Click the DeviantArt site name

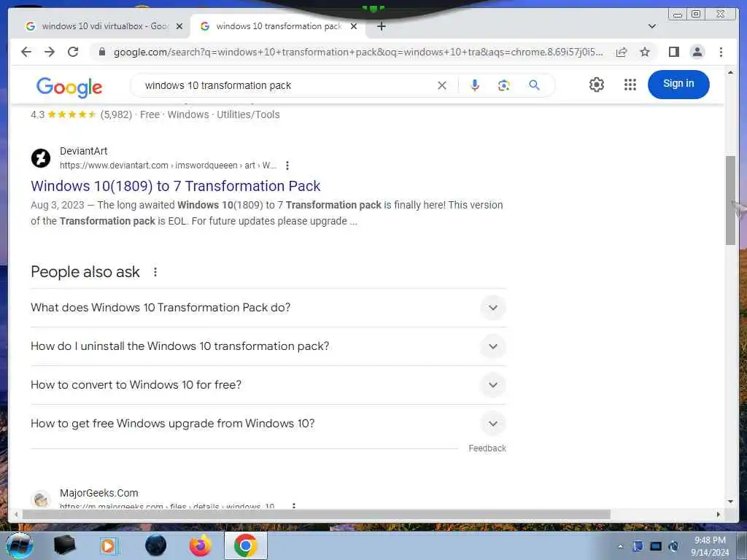coord(83,151)
